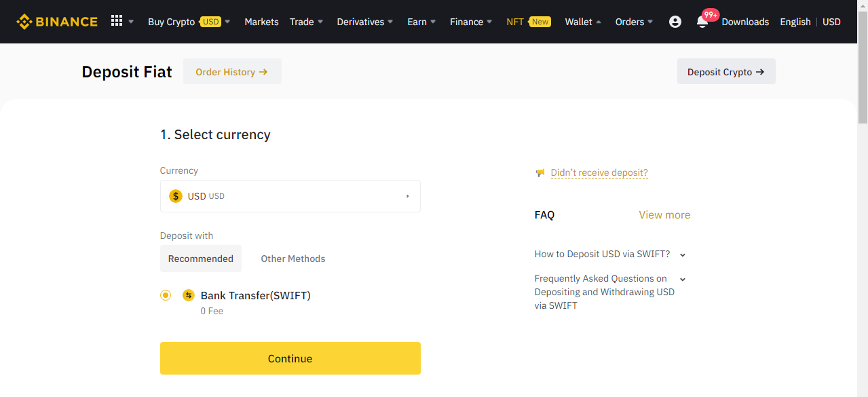
Task: Click the Currency field label
Action: 179,170
